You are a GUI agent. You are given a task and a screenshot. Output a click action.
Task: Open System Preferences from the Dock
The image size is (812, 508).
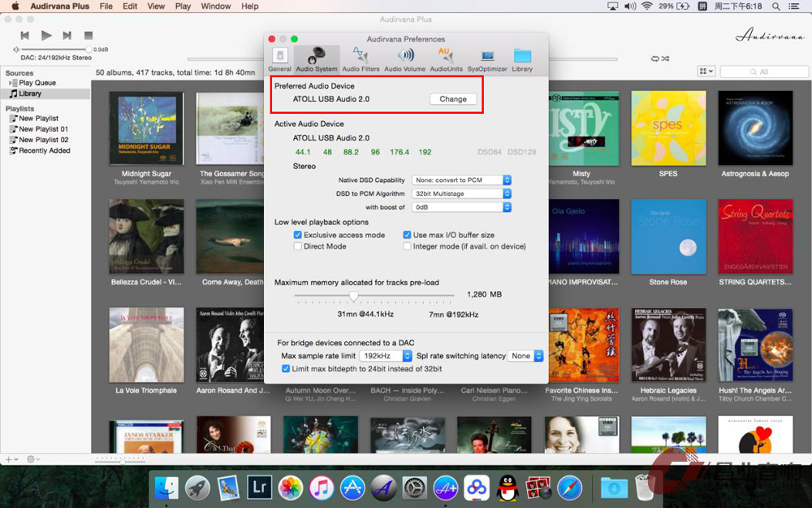click(x=415, y=488)
